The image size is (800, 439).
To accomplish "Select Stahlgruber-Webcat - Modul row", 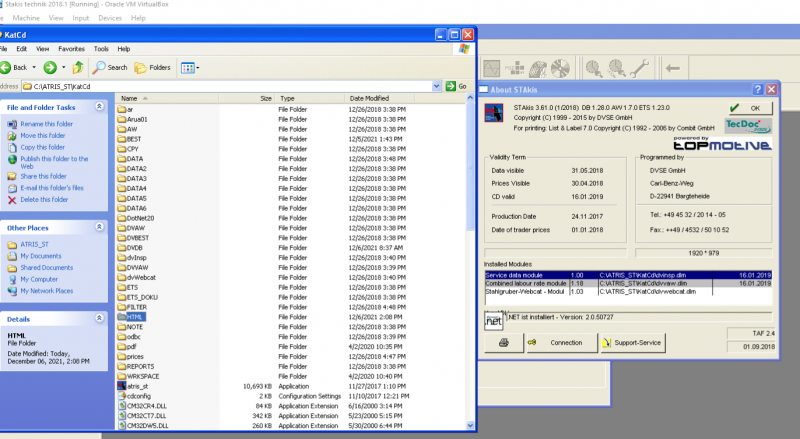I will pos(628,291).
